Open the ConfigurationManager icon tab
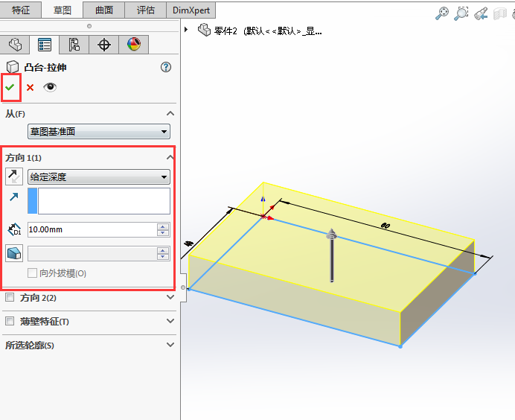The width and height of the screenshot is (515, 420). [x=74, y=45]
